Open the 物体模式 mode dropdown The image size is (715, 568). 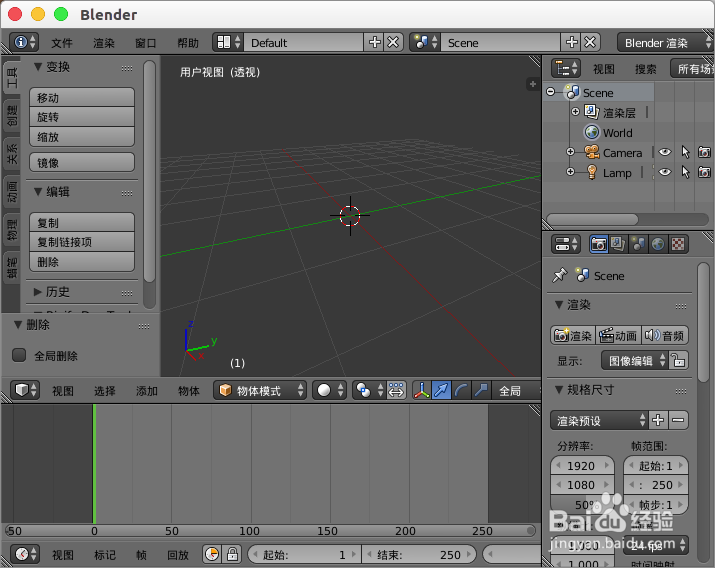pyautogui.click(x=260, y=390)
